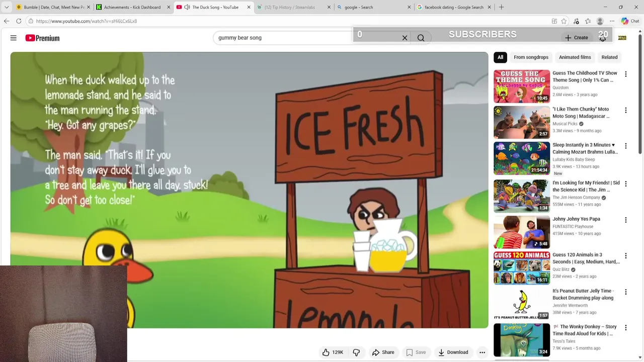Open options menu for Peanut Butter Jelly Time

point(625,292)
